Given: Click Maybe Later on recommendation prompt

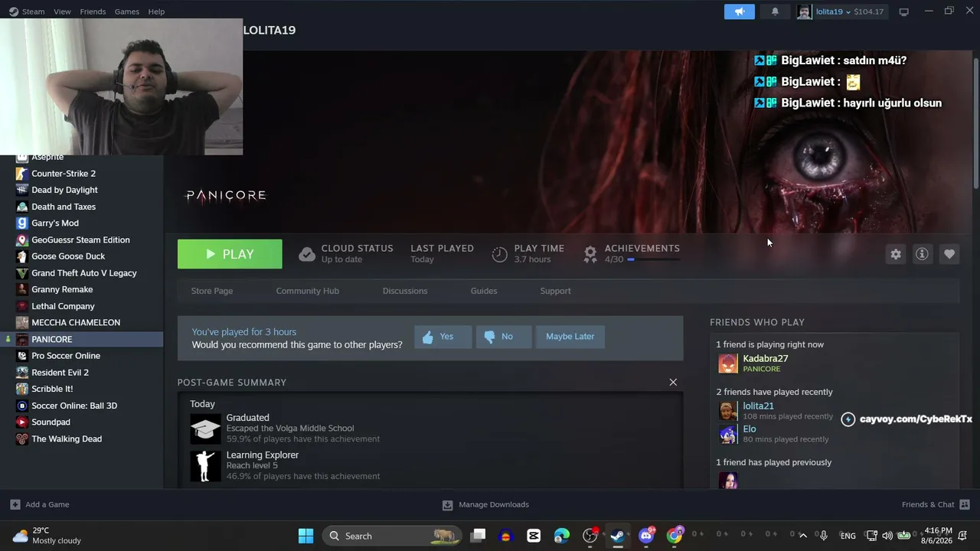Looking at the screenshot, I should pos(570,337).
